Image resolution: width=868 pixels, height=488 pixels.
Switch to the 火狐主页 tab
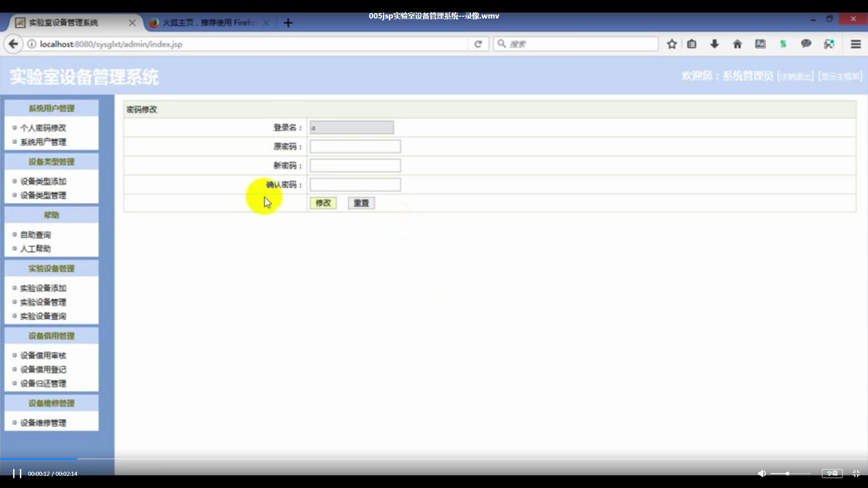[208, 23]
